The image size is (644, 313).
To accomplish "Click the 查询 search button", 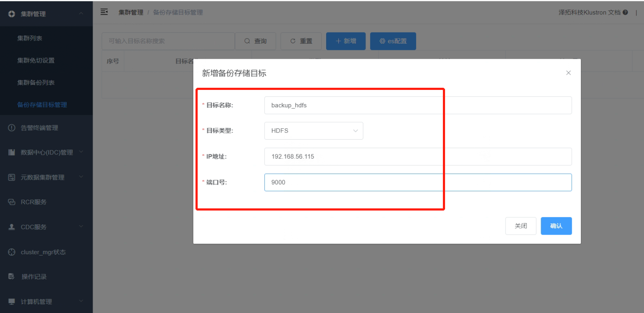I will 255,41.
